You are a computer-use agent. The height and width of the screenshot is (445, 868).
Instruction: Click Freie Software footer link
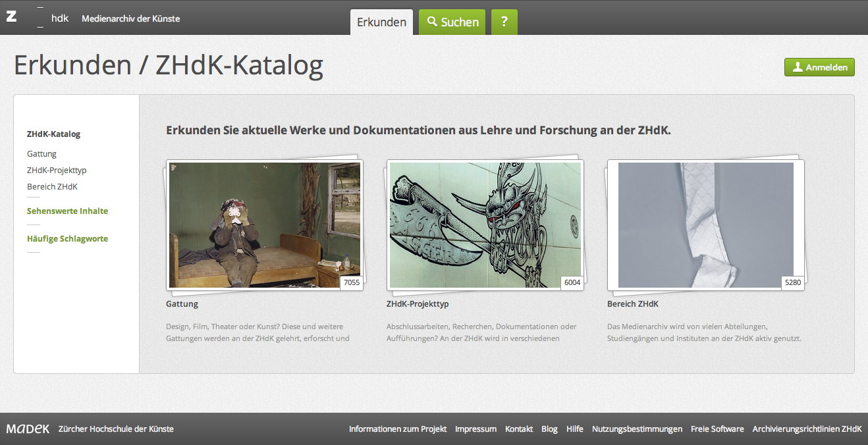coord(717,429)
